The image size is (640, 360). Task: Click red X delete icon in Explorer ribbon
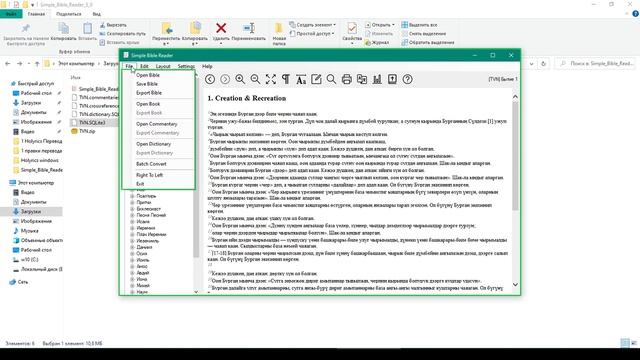pyautogui.click(x=221, y=28)
